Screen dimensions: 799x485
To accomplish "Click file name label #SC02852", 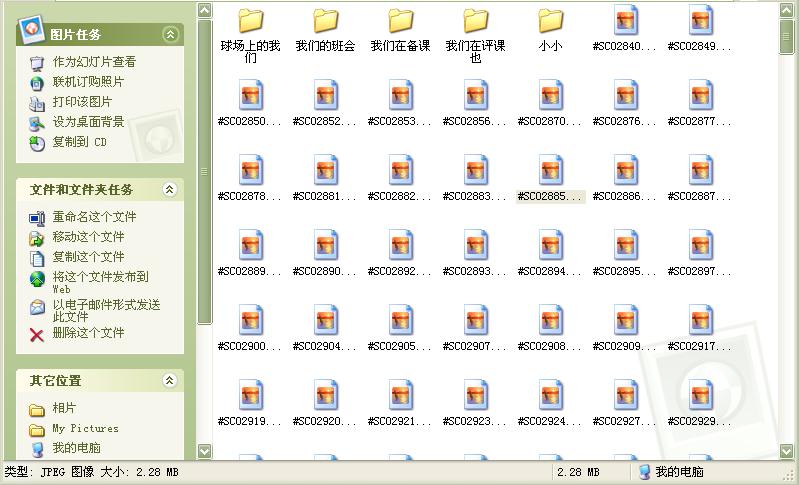I will [325, 122].
